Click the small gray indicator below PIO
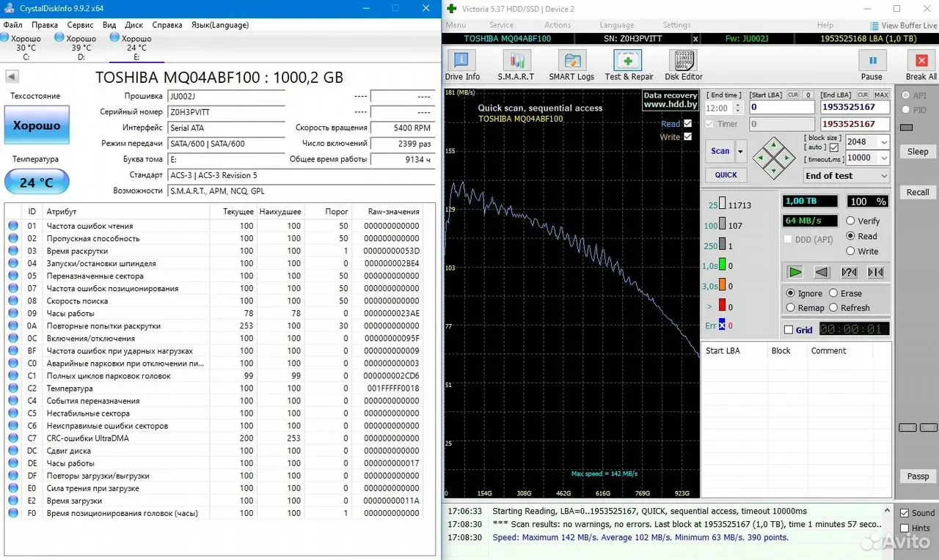Screen dimensions: 939x560 [x=907, y=128]
